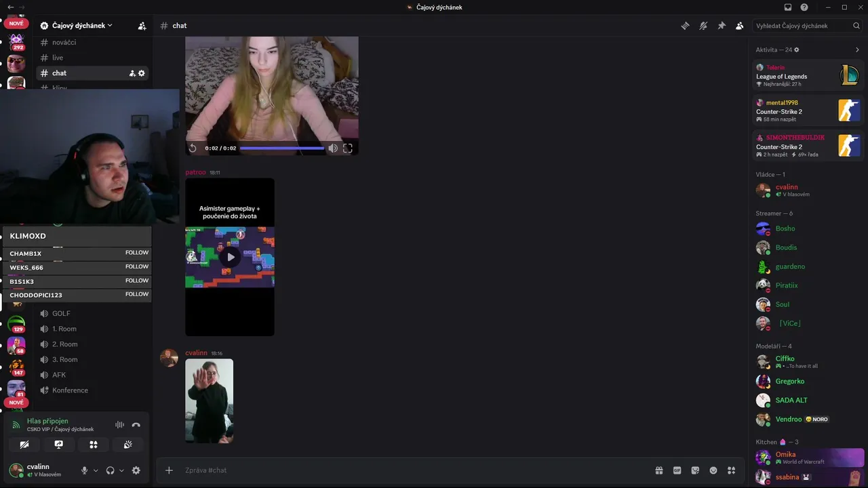Open the GIF picker

677,470
